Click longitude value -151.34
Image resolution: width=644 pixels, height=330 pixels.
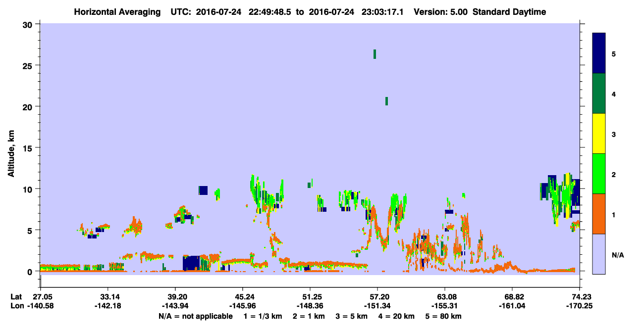[377, 306]
